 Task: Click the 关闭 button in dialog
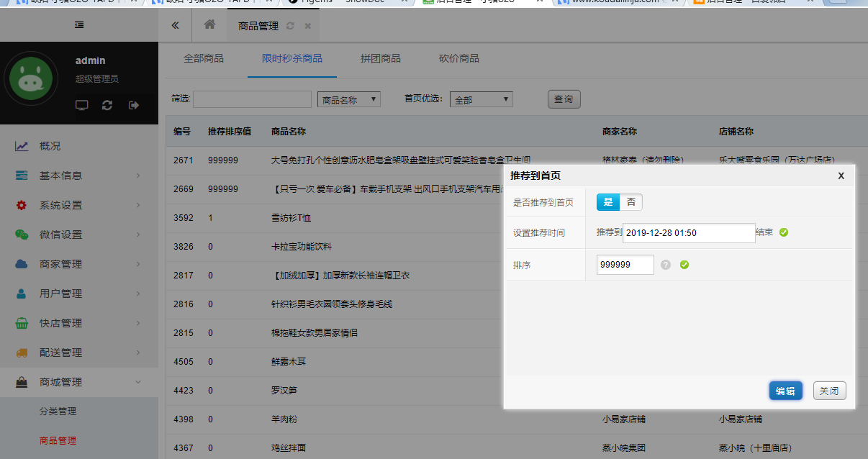(x=830, y=391)
